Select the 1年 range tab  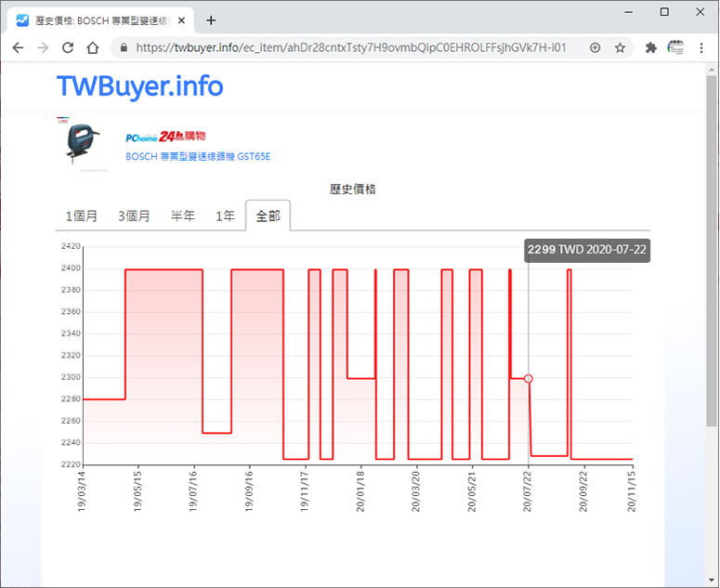tap(225, 216)
